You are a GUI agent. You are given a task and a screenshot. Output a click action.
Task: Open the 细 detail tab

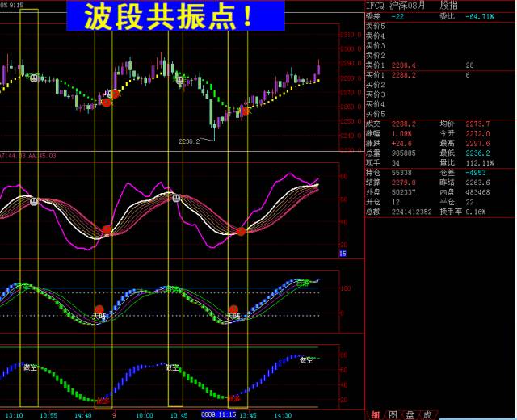click(375, 414)
